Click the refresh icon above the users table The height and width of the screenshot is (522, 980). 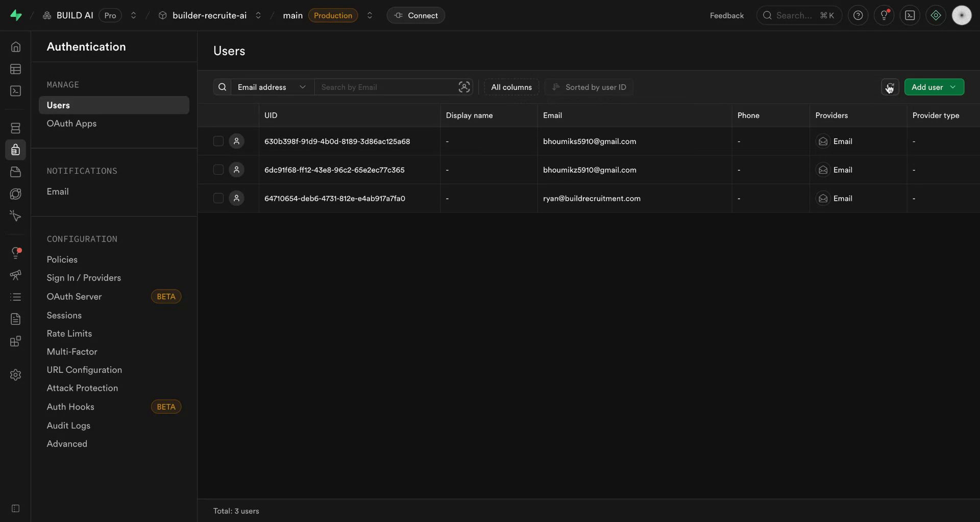pos(890,87)
